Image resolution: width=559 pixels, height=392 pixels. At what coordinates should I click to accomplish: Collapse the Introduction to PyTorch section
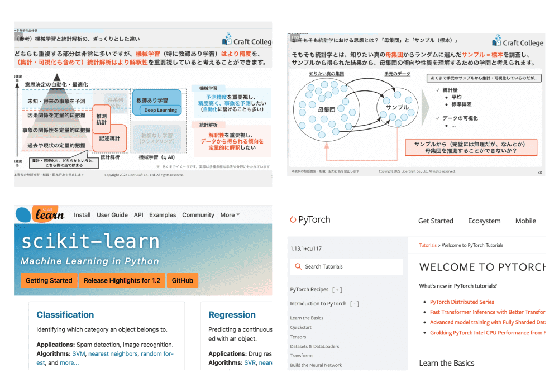pyautogui.click(x=355, y=304)
